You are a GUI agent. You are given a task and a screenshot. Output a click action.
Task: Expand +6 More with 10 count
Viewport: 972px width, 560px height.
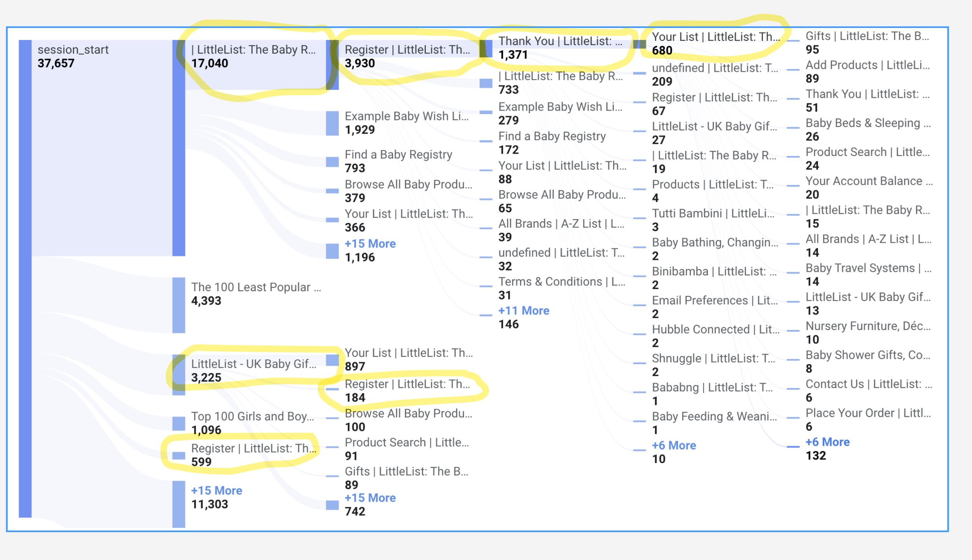point(673,445)
